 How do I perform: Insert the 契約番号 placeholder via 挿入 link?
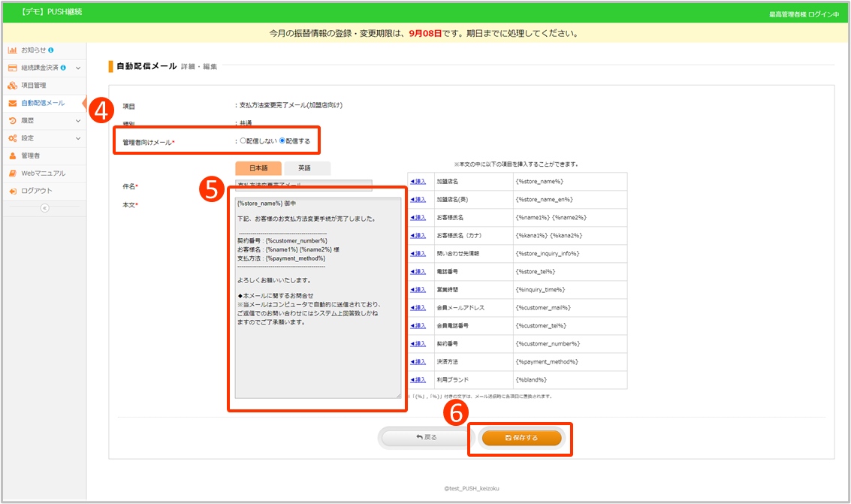418,344
